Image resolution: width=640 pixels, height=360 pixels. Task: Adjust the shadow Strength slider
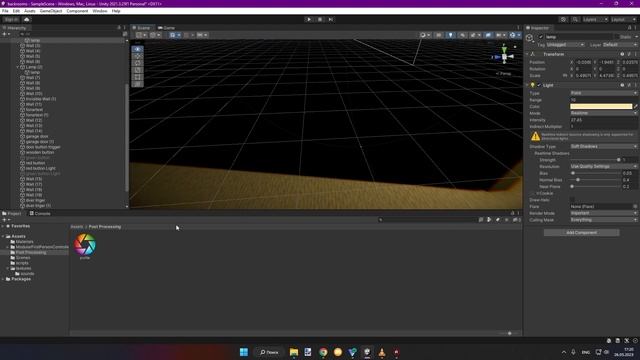pyautogui.click(x=595, y=160)
